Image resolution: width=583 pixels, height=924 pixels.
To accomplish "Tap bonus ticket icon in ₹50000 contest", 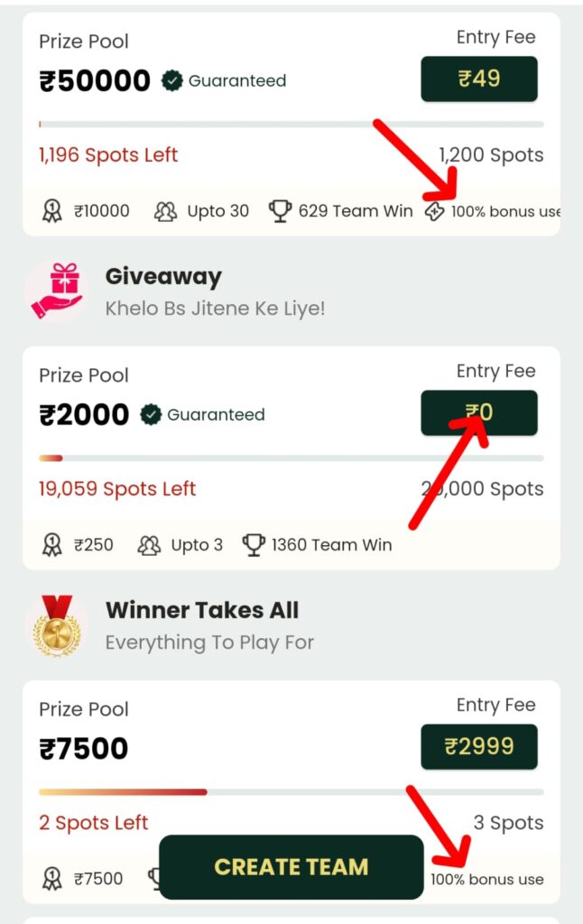I will 434,211.
